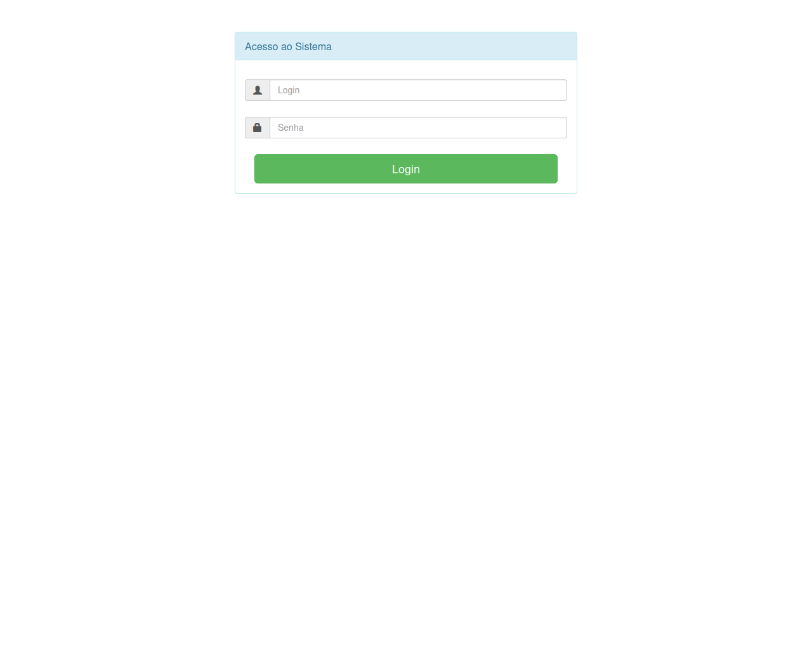Image resolution: width=812 pixels, height=650 pixels.
Task: Submit with the green Login button
Action: [x=406, y=169]
